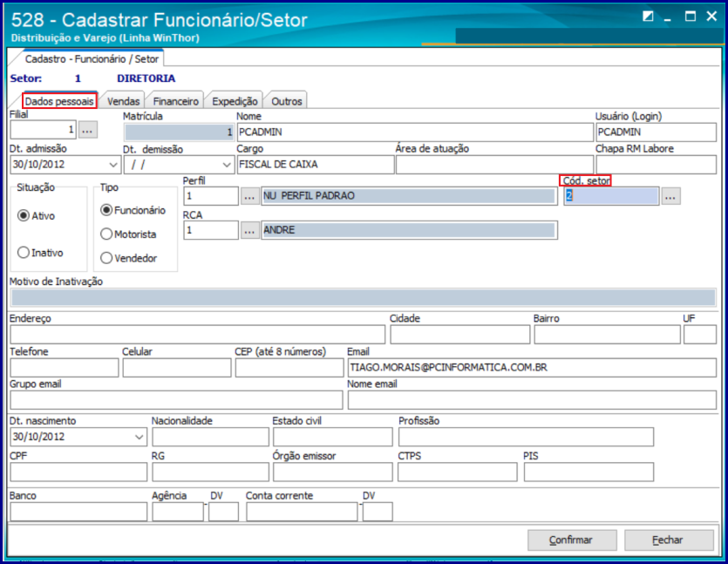728x564 pixels.
Task: Click the Grupo email input field
Action: click(x=176, y=400)
